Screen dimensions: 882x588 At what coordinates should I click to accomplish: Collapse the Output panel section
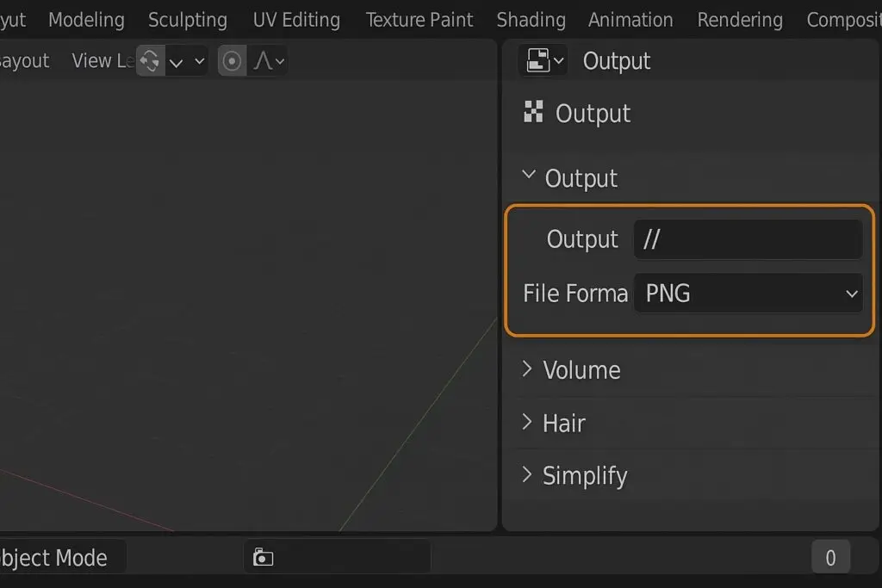coord(570,178)
